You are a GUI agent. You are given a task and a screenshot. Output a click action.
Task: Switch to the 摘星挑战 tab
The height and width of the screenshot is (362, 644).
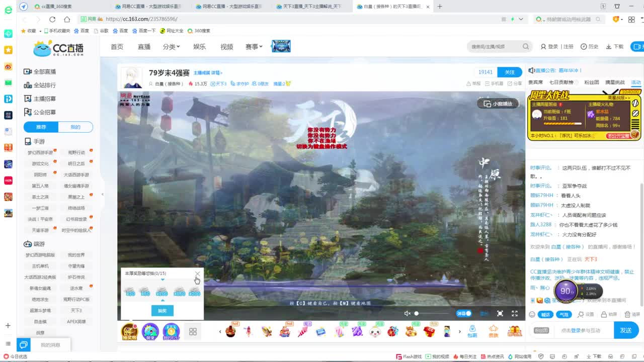615,82
